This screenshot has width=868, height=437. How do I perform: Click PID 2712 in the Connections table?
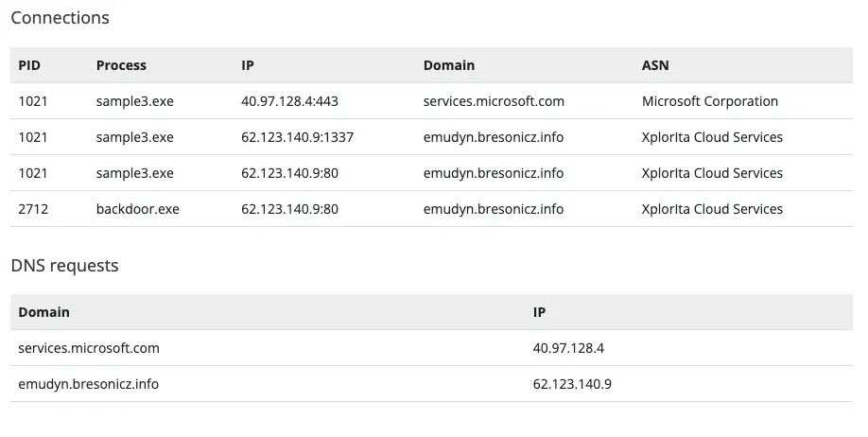click(33, 209)
